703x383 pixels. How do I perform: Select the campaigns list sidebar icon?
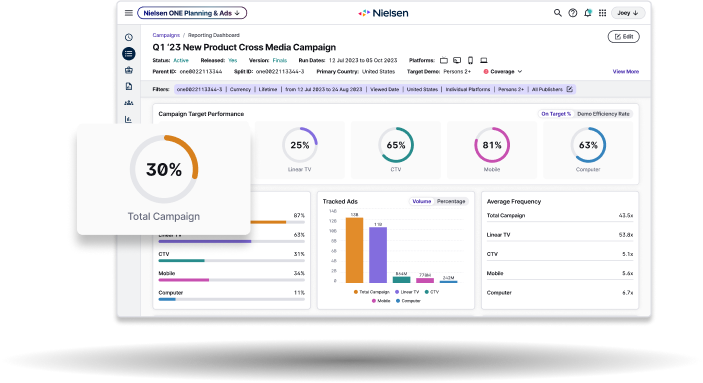point(129,54)
